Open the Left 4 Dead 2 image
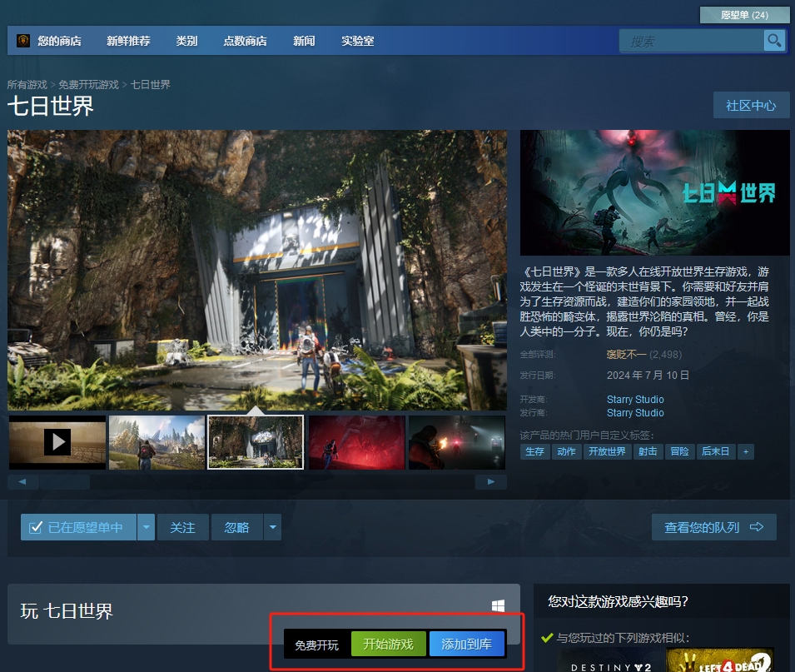The image size is (795, 672). 720,660
